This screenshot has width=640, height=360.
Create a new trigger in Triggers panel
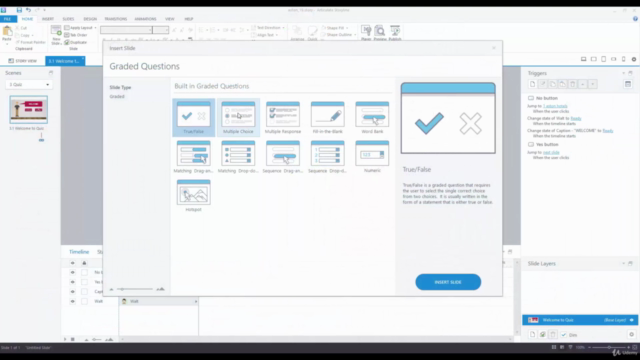(x=532, y=84)
